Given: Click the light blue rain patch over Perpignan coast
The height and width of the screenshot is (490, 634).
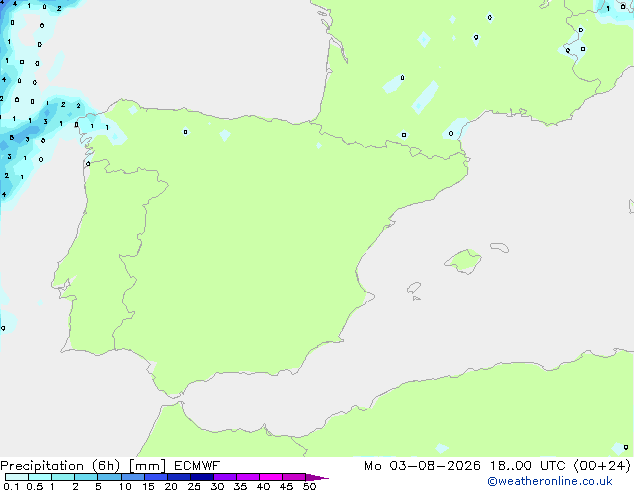Looking at the screenshot, I should point(456,129).
